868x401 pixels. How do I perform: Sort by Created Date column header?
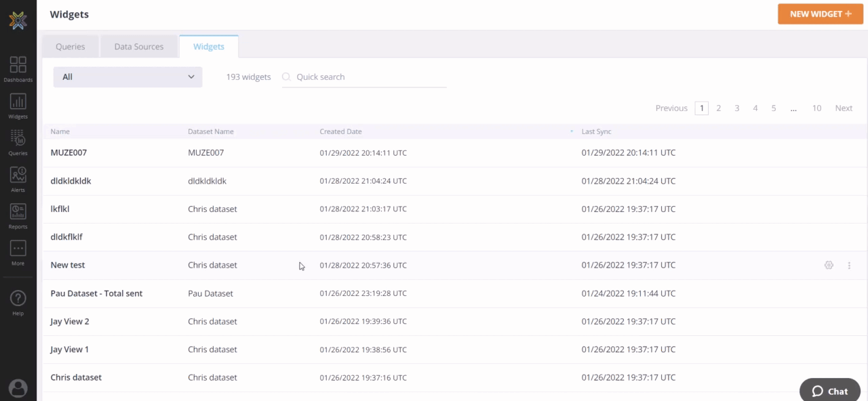tap(340, 131)
